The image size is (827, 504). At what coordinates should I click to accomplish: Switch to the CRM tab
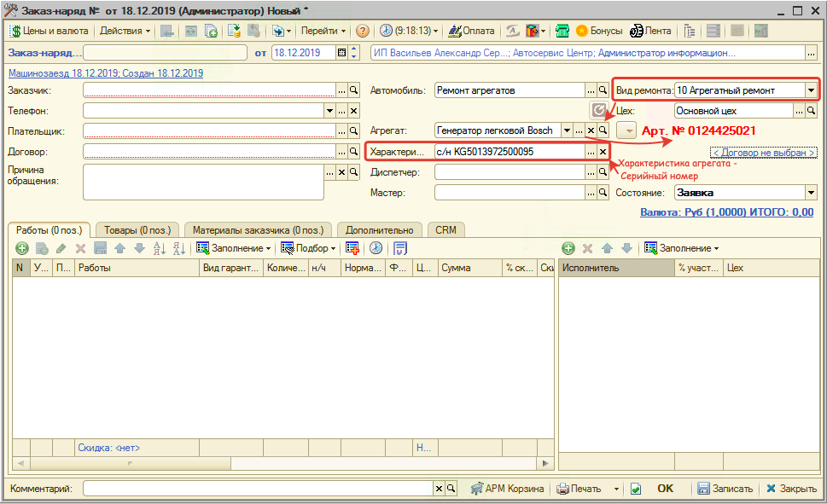pos(446,229)
